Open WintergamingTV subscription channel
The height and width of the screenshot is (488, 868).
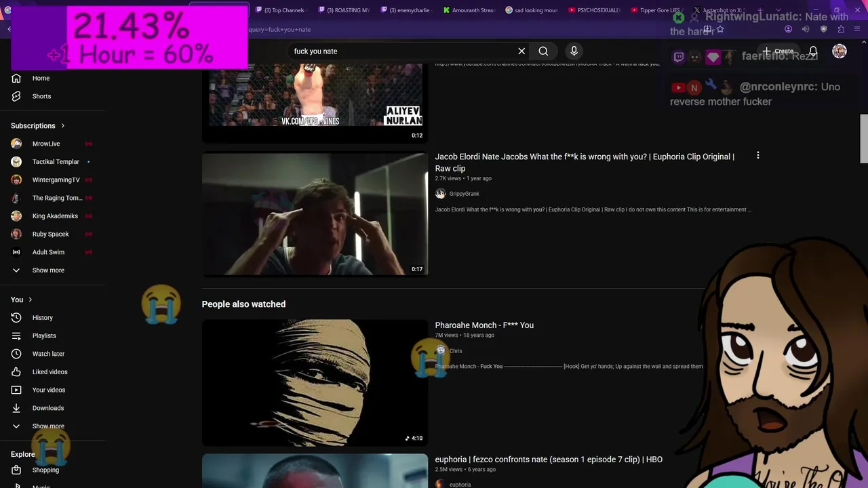click(56, 180)
